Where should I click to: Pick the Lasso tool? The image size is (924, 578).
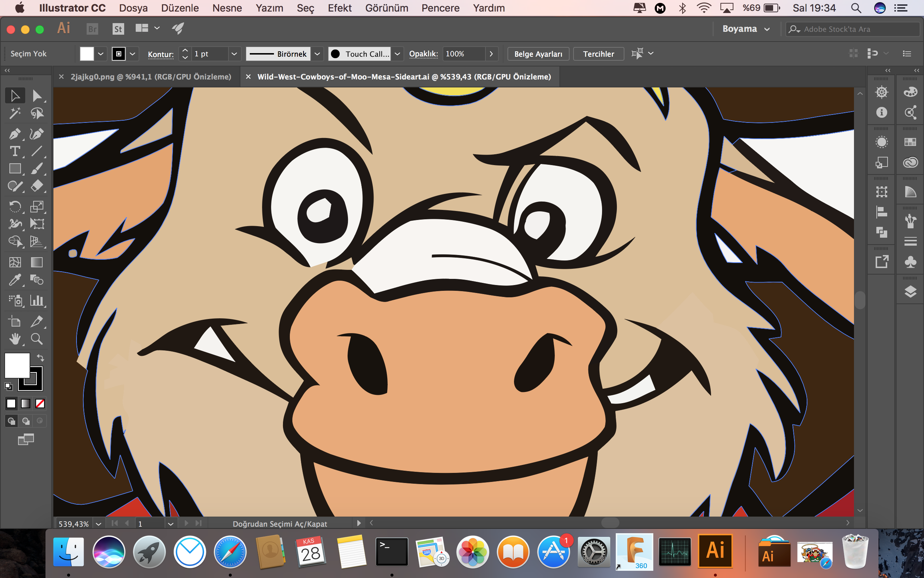(37, 113)
